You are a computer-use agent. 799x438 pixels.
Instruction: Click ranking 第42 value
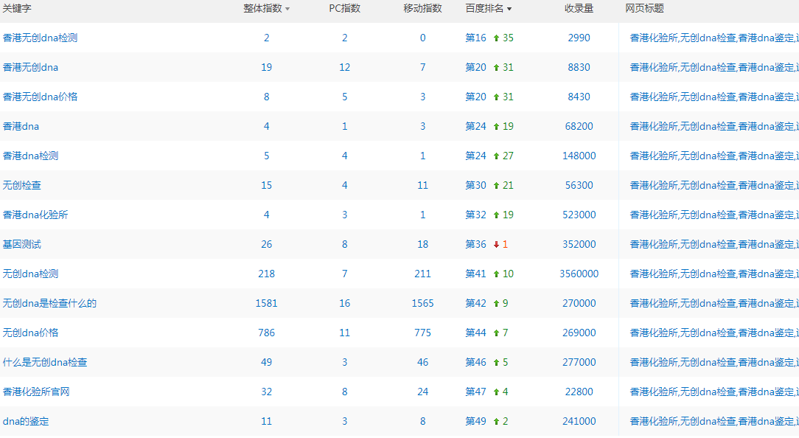pos(475,304)
